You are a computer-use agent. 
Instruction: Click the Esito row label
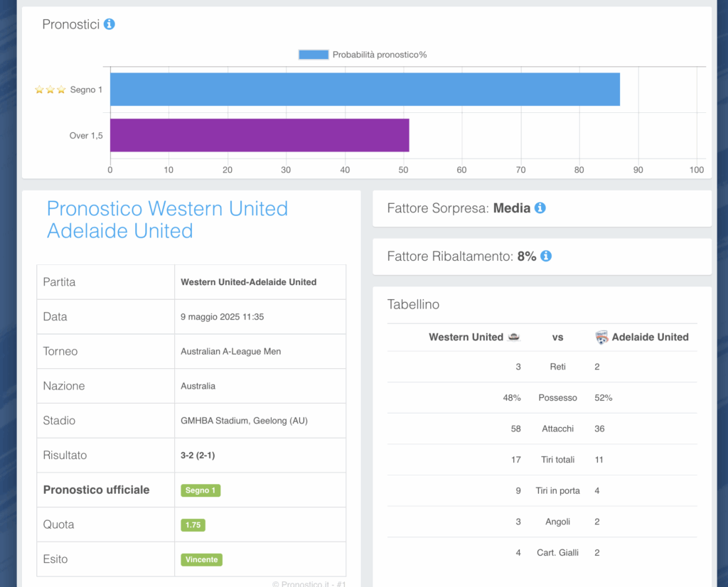pyautogui.click(x=55, y=559)
